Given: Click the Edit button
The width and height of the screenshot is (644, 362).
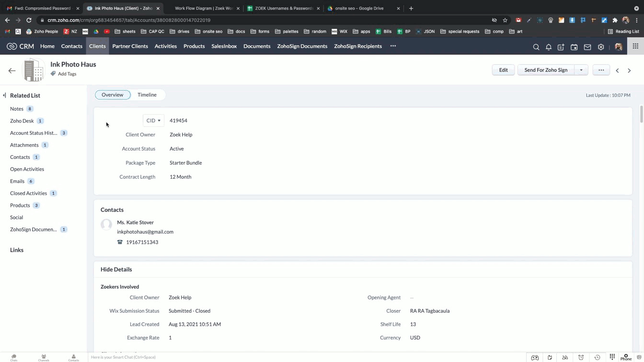Looking at the screenshot, I should click(x=503, y=70).
